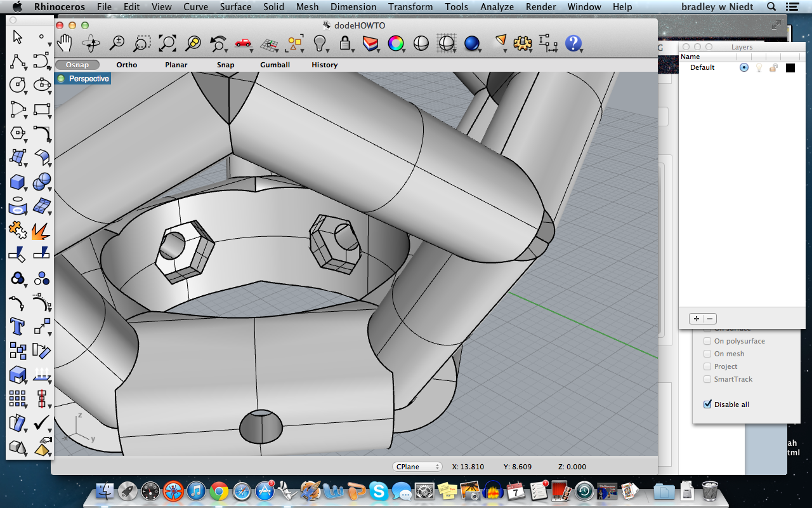Check the SmartTrack option
This screenshot has width=812, height=508.
(x=708, y=379)
